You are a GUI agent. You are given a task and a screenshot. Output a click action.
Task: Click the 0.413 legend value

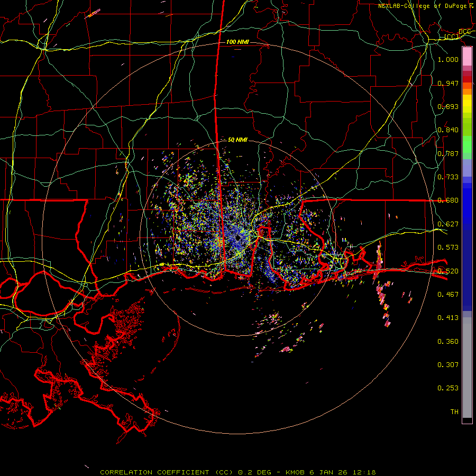(448, 318)
